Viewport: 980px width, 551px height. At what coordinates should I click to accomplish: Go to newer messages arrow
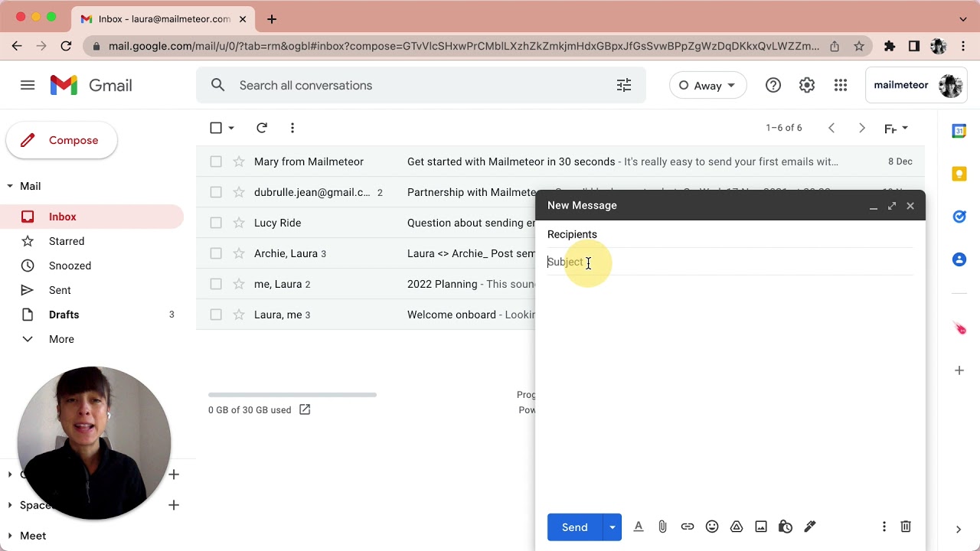[831, 128]
